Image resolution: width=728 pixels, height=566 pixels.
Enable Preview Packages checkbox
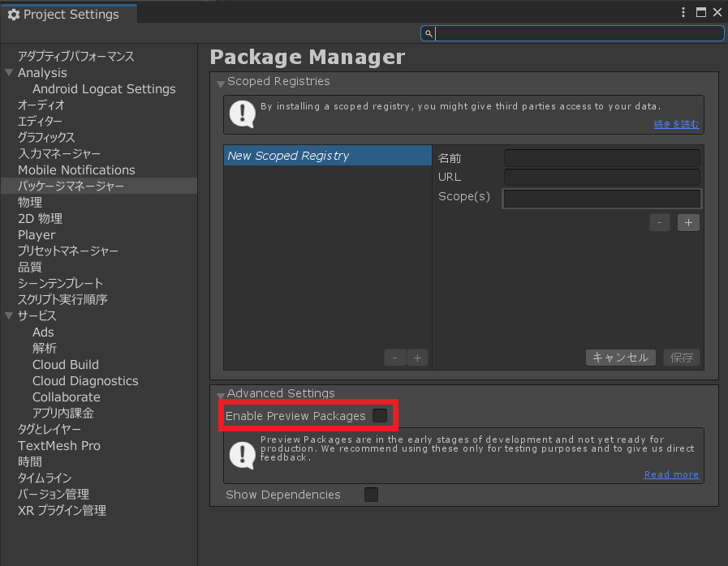point(380,415)
